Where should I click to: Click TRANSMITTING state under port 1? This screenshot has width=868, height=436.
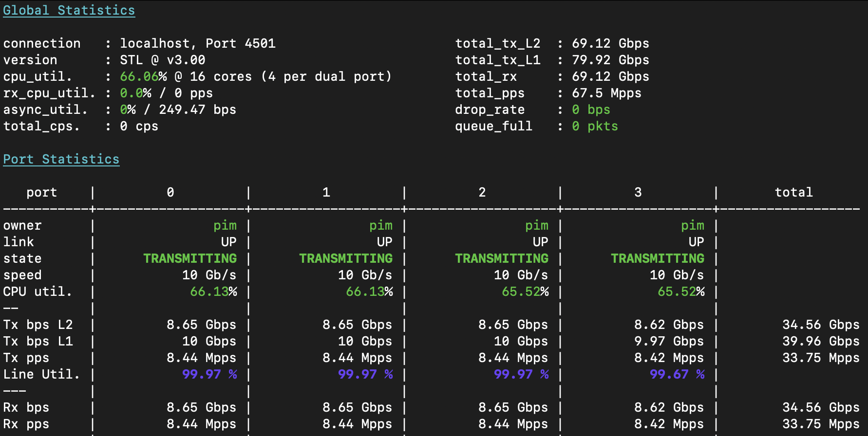pos(345,258)
